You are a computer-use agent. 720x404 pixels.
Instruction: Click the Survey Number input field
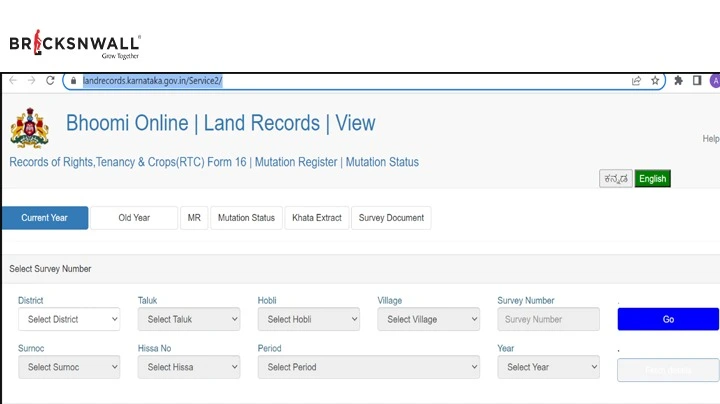548,320
